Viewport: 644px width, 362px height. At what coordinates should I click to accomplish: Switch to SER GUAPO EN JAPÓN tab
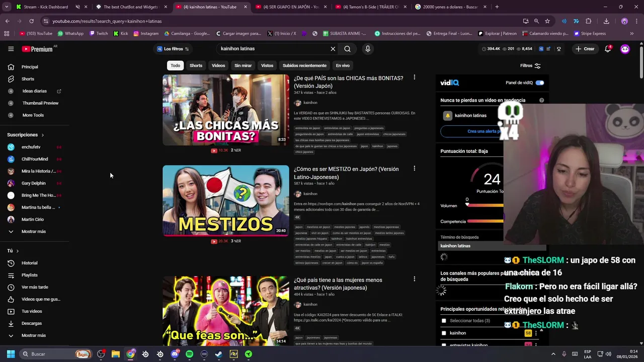[x=291, y=7]
